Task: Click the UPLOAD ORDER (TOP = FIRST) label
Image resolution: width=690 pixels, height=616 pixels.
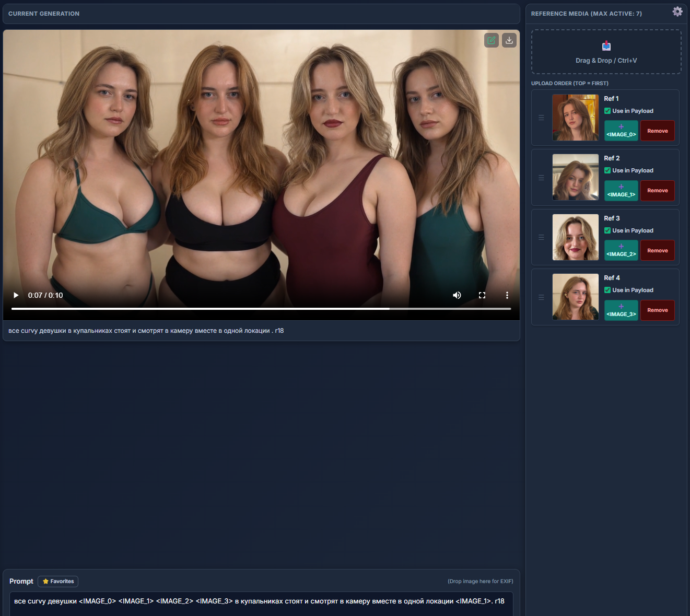Action: point(570,83)
